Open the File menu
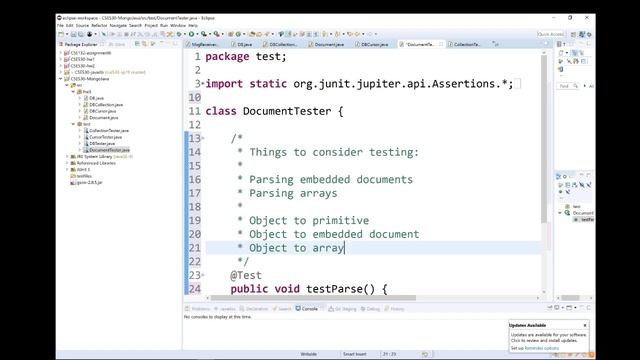 coord(60,25)
